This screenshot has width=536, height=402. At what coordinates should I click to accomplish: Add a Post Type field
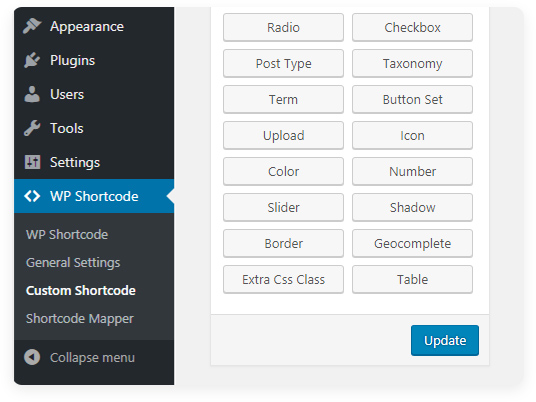[283, 63]
